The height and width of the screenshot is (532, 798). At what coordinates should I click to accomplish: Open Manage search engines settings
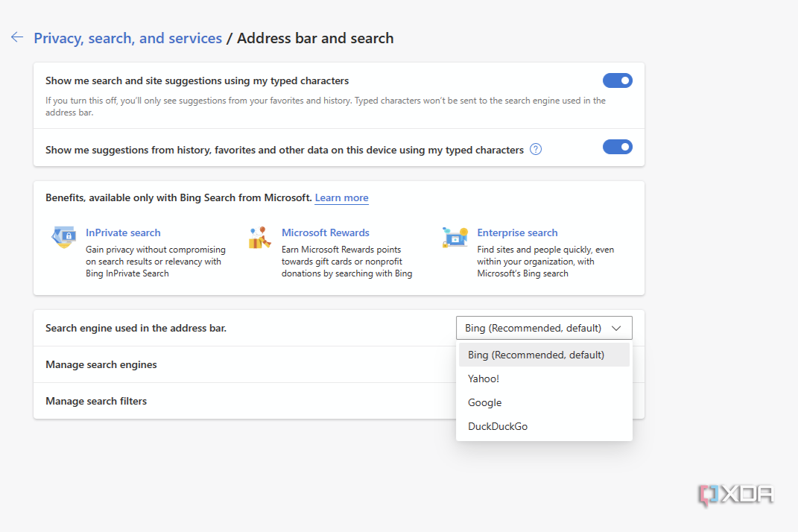pos(101,364)
